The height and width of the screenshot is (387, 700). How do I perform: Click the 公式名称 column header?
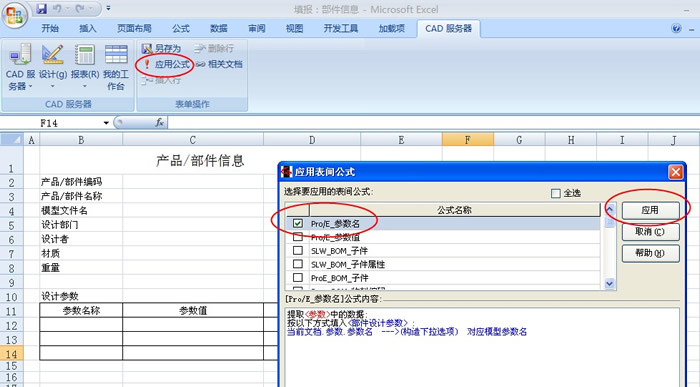pyautogui.click(x=454, y=210)
